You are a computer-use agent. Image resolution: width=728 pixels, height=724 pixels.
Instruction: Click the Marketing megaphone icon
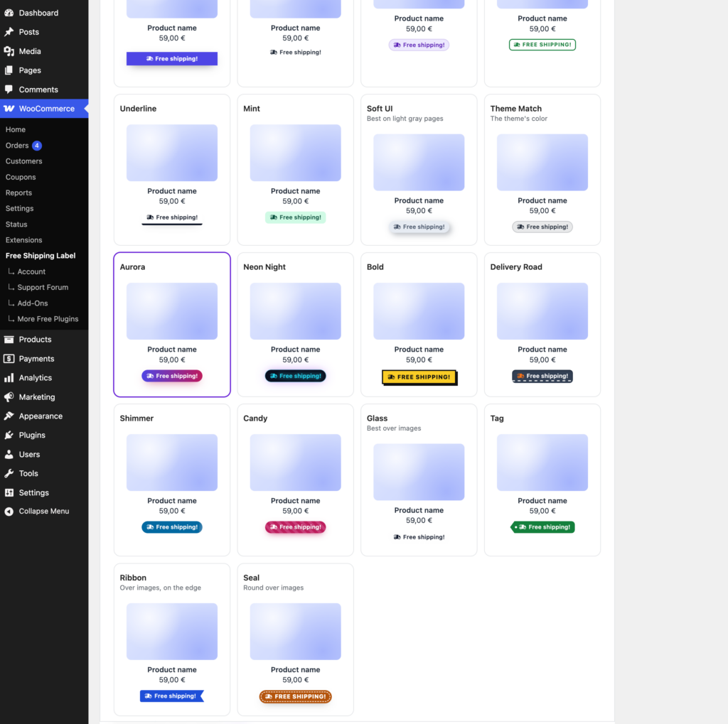(9, 397)
